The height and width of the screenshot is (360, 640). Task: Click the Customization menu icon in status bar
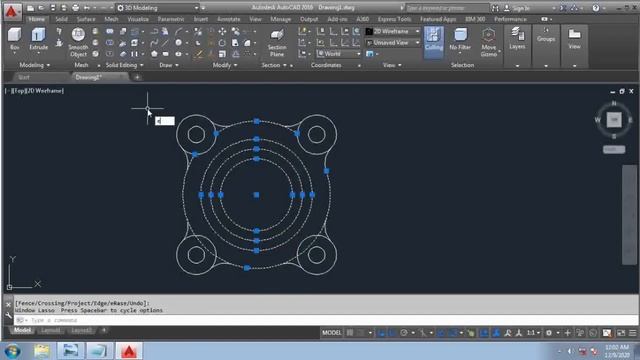pyautogui.click(x=632, y=333)
